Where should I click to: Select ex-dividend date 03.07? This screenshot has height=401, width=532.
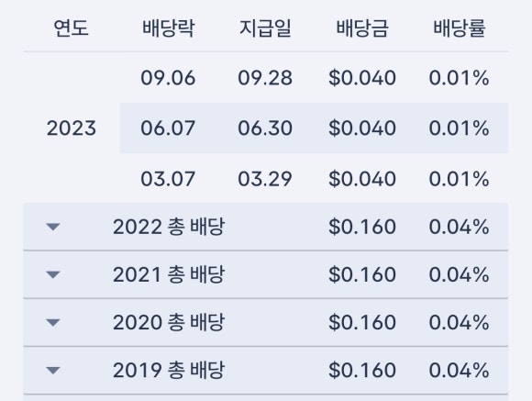click(168, 179)
